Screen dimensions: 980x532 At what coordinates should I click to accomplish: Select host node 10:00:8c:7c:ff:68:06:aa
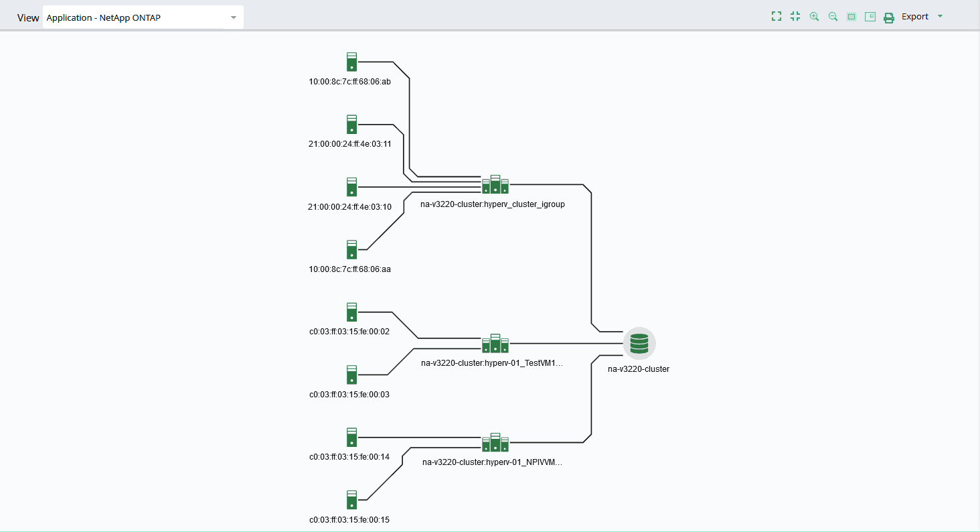coord(351,249)
